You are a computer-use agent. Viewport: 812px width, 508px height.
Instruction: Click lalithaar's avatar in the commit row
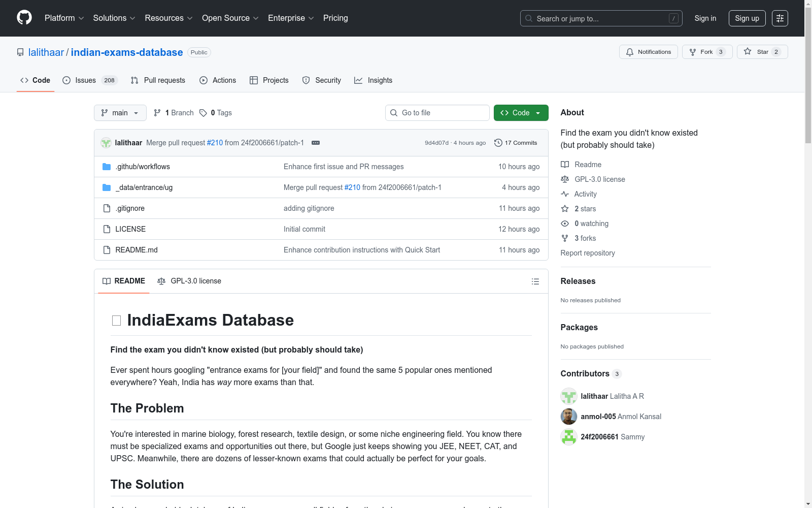[106, 143]
